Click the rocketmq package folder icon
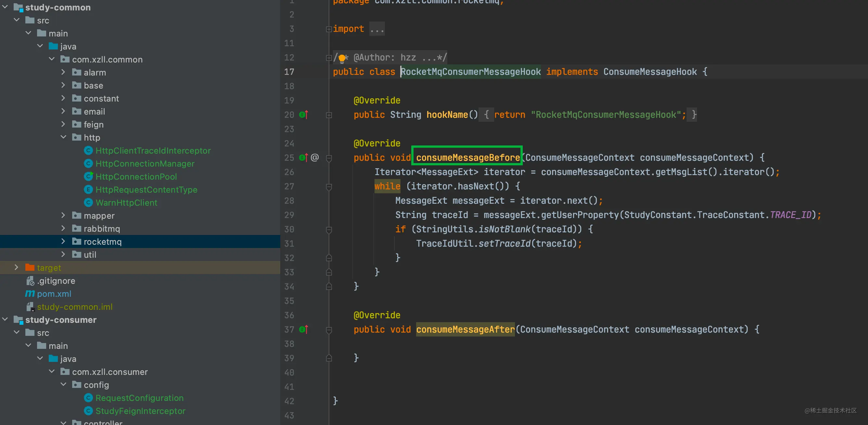868x425 pixels. (77, 241)
